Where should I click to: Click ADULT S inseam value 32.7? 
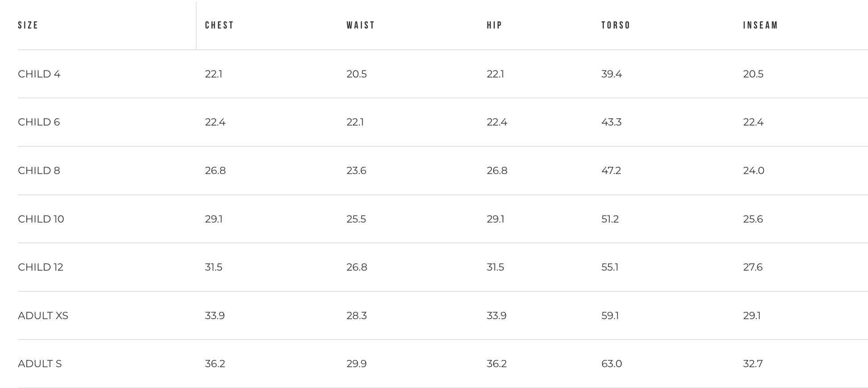pyautogui.click(x=752, y=364)
